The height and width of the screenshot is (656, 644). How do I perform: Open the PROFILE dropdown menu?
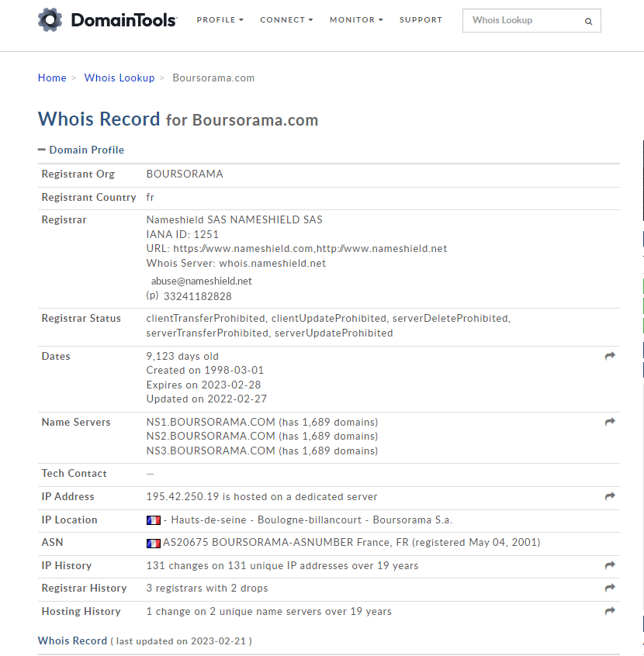coord(220,19)
